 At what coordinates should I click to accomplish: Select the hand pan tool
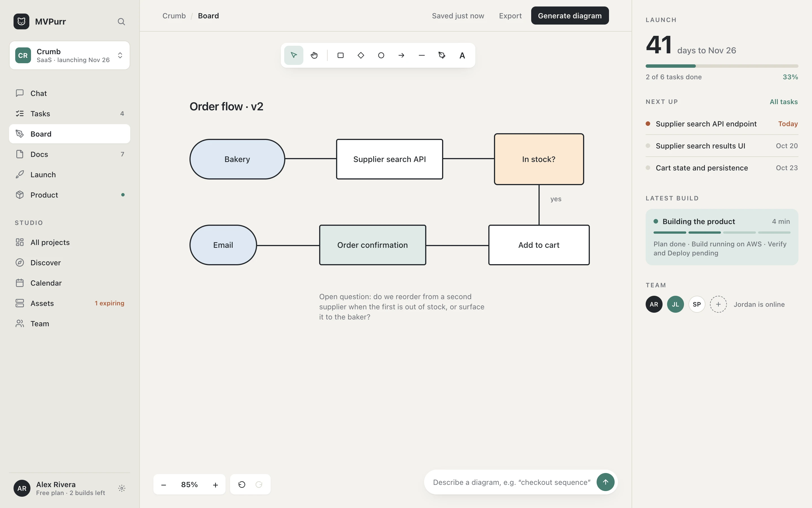click(314, 55)
